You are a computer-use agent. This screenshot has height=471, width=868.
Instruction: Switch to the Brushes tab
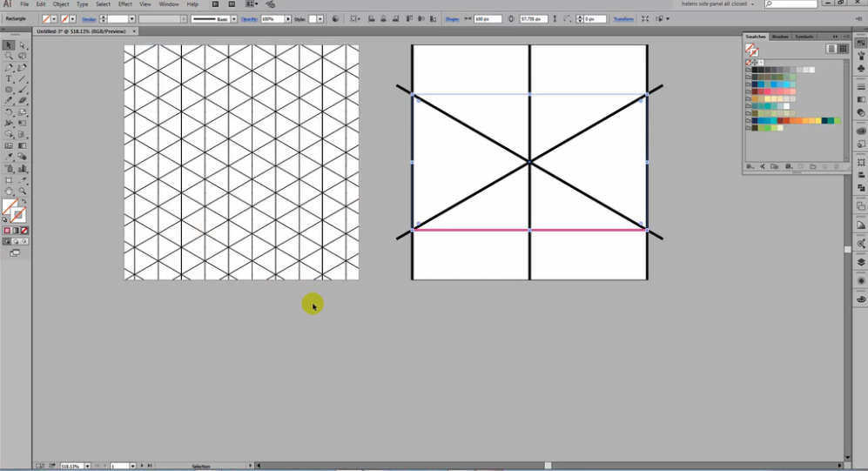pos(780,37)
